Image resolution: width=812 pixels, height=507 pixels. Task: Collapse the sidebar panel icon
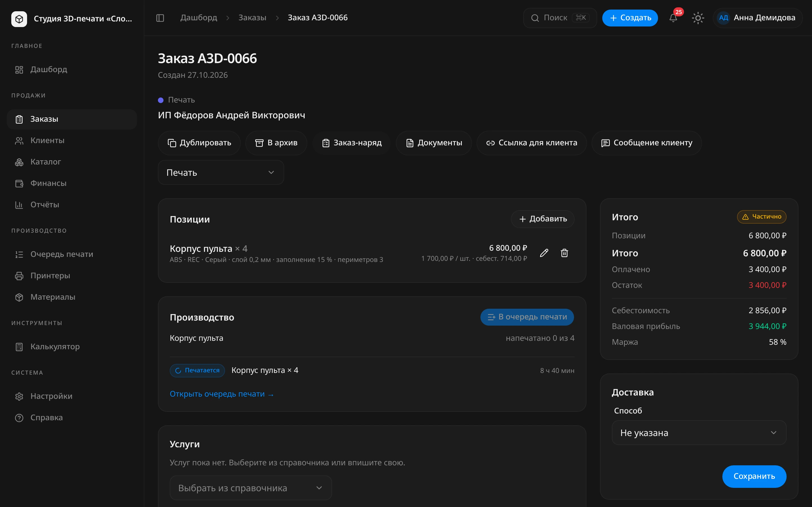tap(160, 18)
